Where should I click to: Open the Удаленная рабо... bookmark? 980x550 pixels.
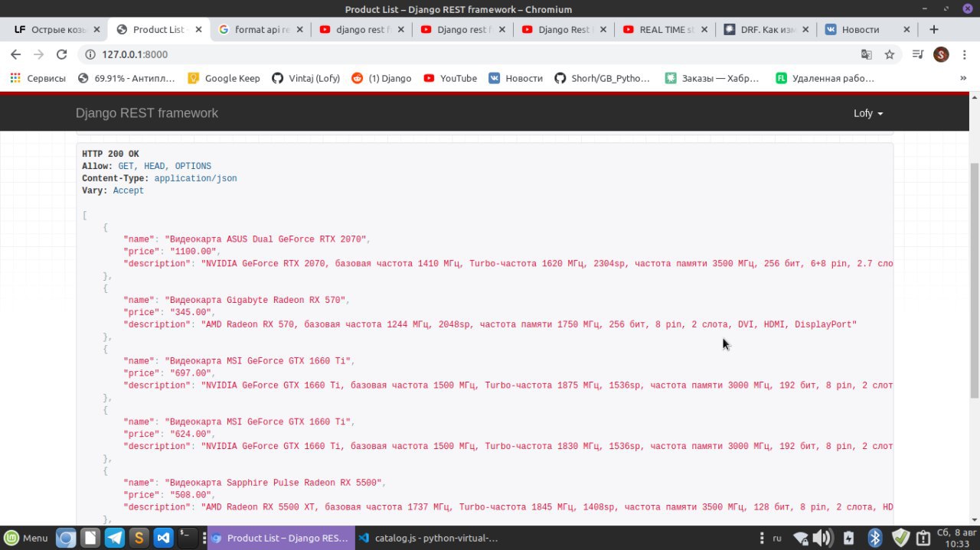[x=825, y=78]
